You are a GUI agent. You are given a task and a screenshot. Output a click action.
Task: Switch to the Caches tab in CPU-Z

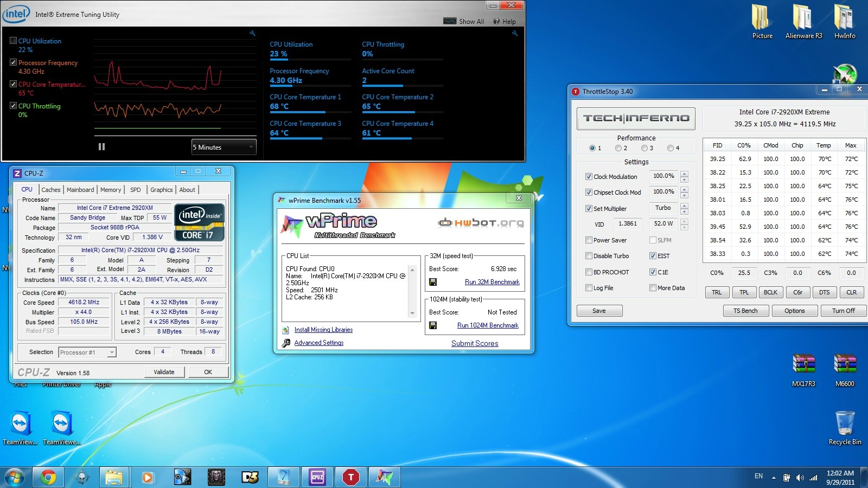(51, 190)
